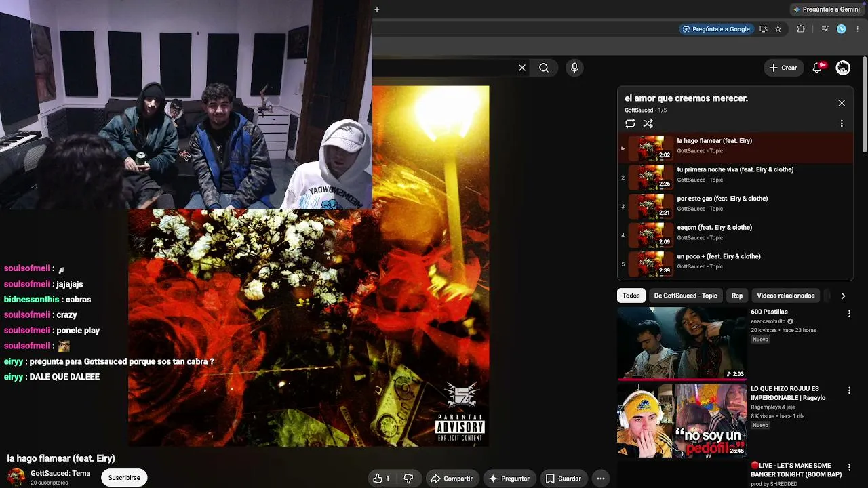Bookmark this page with the star icon
The width and height of the screenshot is (868, 488).
click(778, 29)
